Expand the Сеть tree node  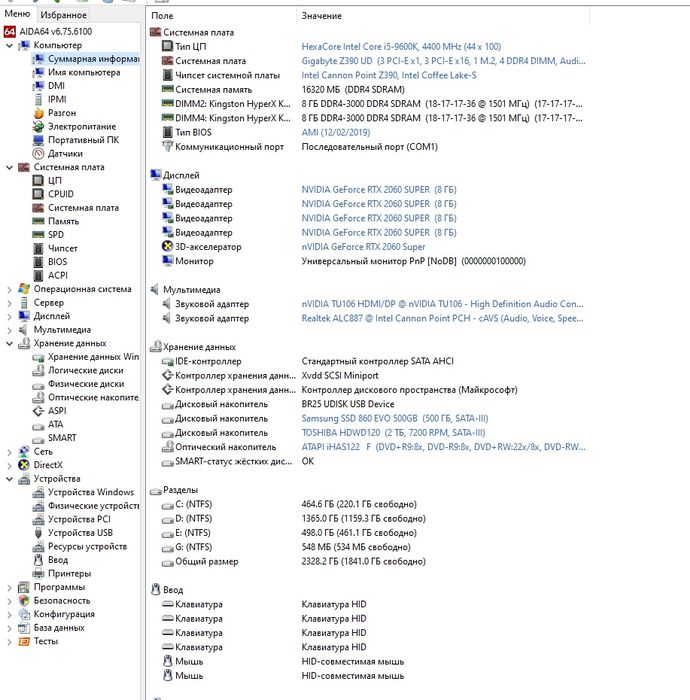click(x=9, y=452)
